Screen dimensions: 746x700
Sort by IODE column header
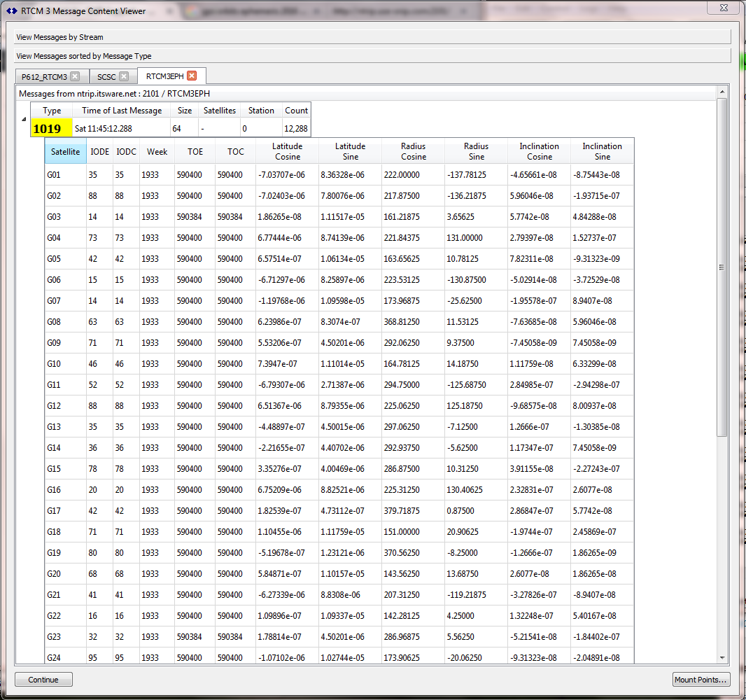[100, 151]
